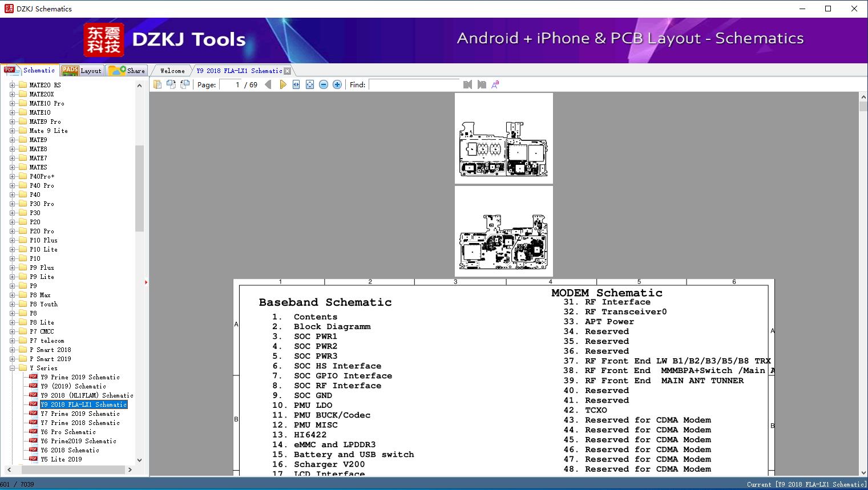Click the PDF icon beside Y7 Prime 2018 Schematic
Image resolution: width=868 pixels, height=490 pixels.
pos(33,423)
